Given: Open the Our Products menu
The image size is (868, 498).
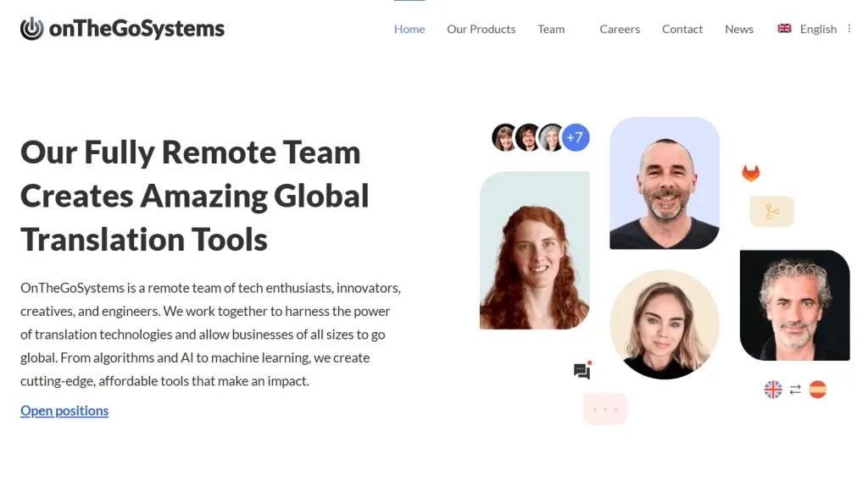Looking at the screenshot, I should tap(481, 29).
